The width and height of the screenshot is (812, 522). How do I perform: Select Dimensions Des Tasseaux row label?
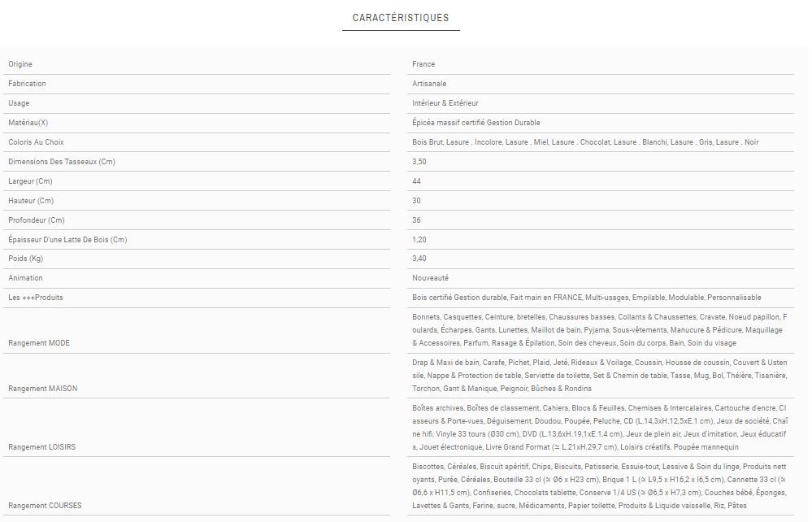[62, 162]
